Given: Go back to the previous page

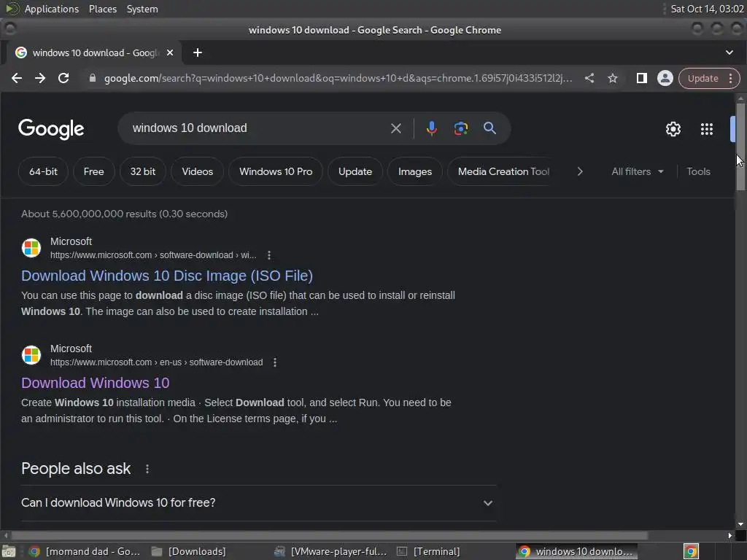Looking at the screenshot, I should (x=17, y=78).
